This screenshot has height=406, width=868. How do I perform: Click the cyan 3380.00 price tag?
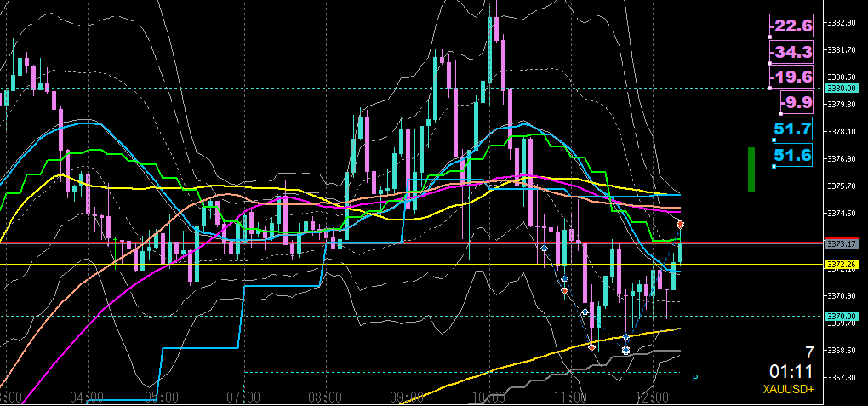point(842,88)
